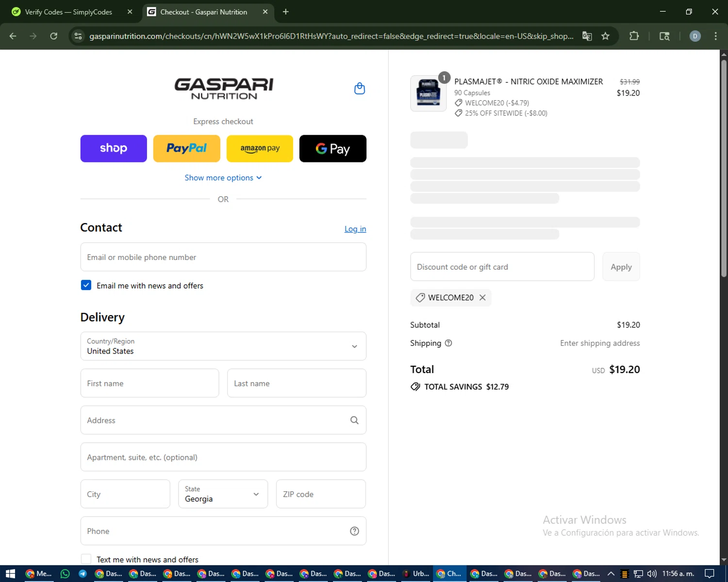Click into the Last name field

pos(297,383)
